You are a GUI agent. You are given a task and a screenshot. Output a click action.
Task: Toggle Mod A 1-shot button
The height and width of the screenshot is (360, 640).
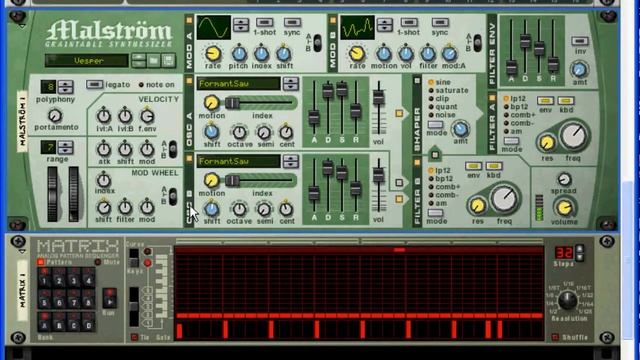[x=264, y=22]
